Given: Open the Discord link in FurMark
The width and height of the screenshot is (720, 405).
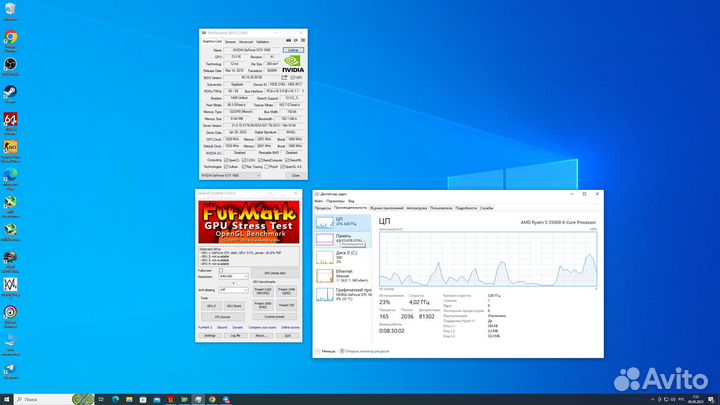Looking at the screenshot, I should click(222, 327).
